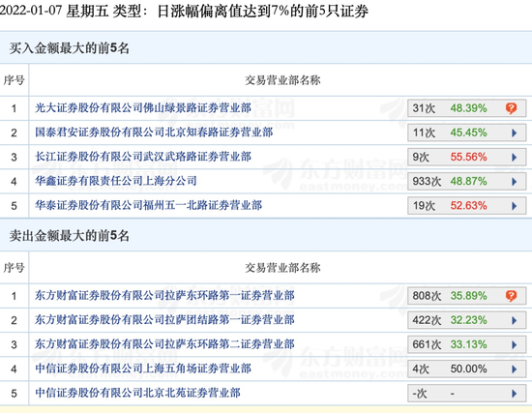Image resolution: width=532 pixels, height=413 pixels.
Task: Expand the arrow in 中信证券北京北苑 row
Action: (515, 394)
